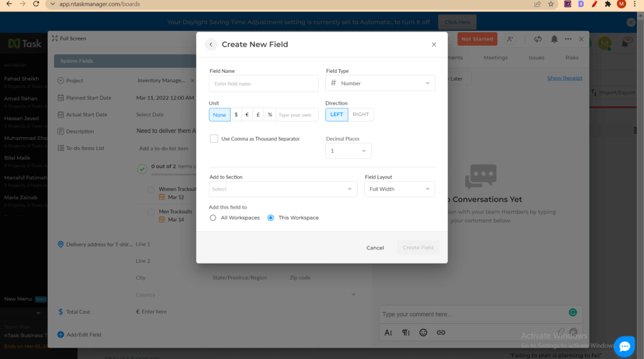Click the insert link icon

(x=441, y=333)
